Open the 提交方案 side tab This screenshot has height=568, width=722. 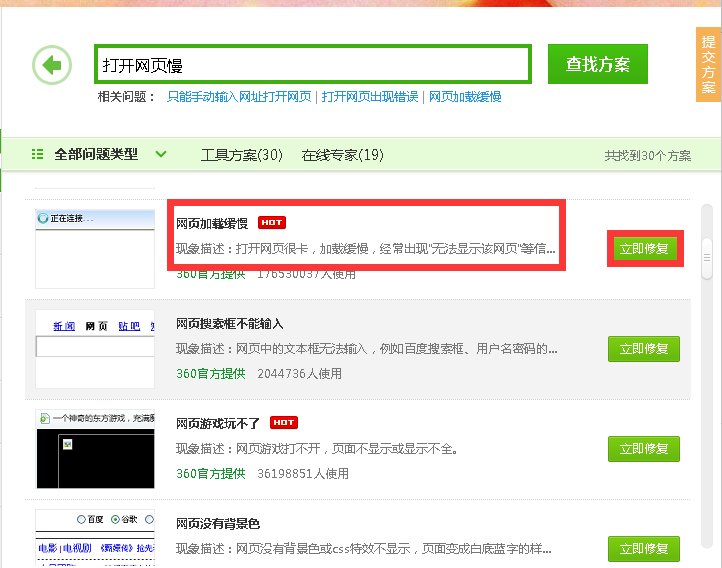click(x=708, y=64)
